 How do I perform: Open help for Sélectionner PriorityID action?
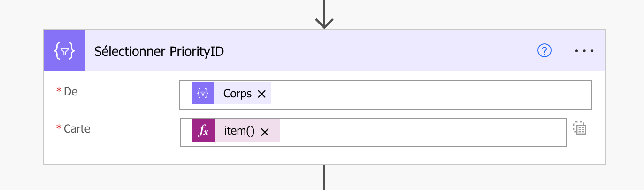point(544,51)
